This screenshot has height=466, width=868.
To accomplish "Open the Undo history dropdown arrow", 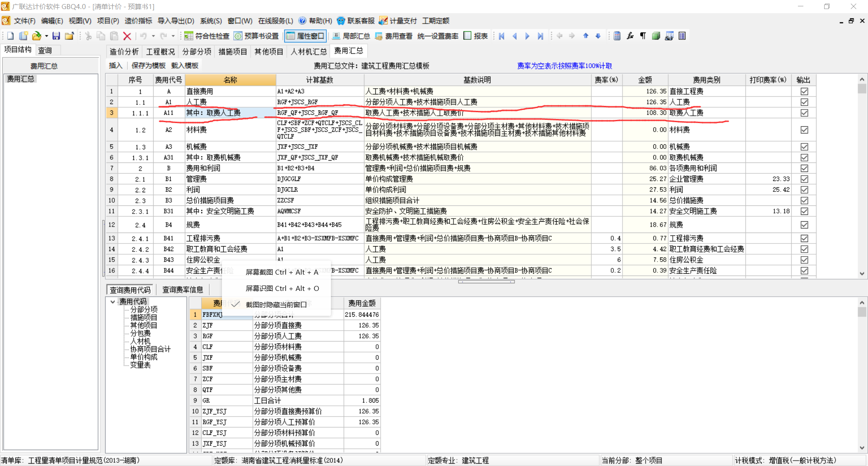I will coord(153,36).
